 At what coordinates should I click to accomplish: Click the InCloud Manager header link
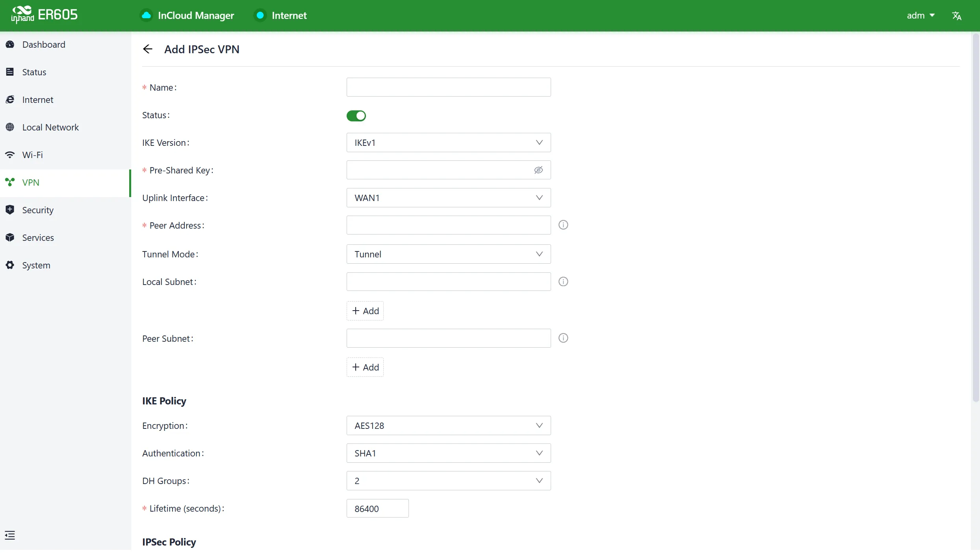tap(196, 15)
